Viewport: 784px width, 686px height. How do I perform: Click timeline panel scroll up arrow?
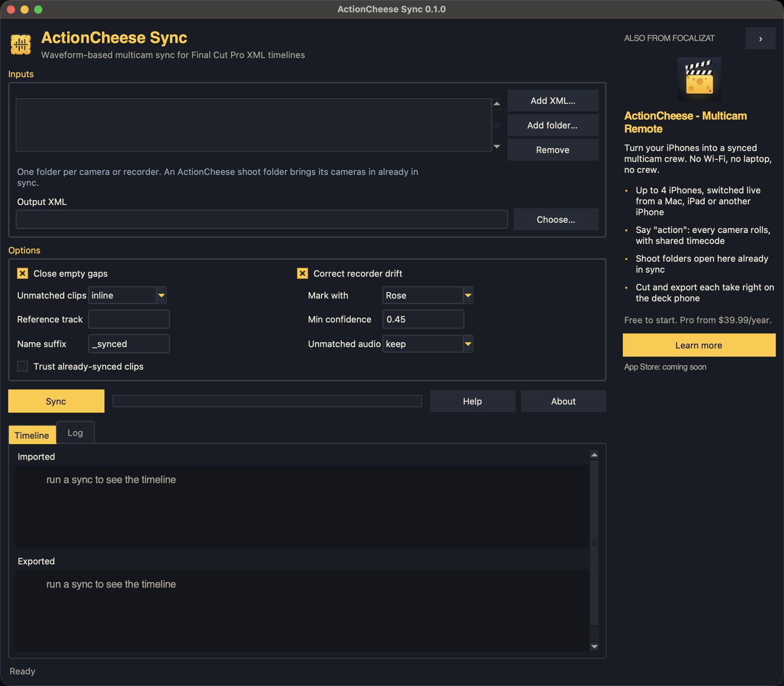pos(594,455)
